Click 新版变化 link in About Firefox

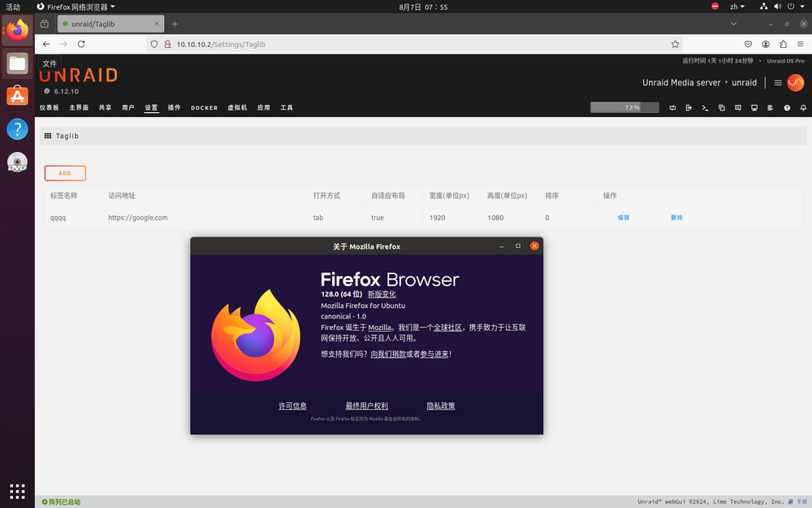pos(382,294)
